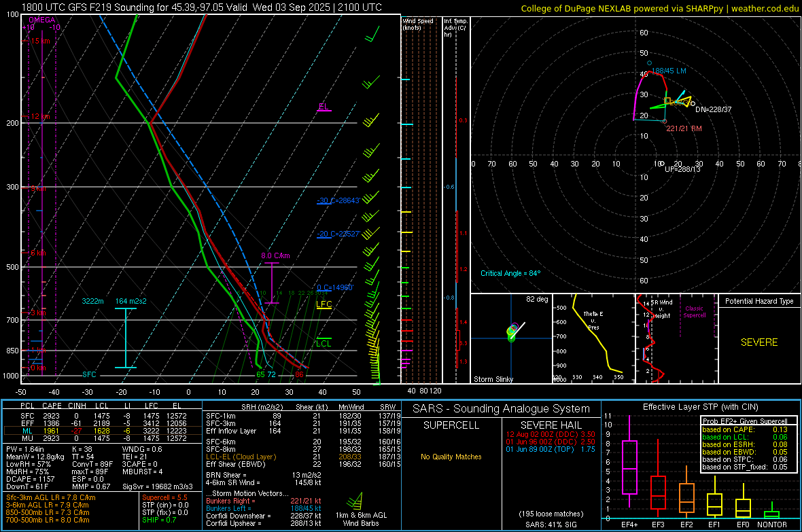The image size is (802, 532).
Task: Click the "MBURST = 4" value
Action: (x=142, y=472)
